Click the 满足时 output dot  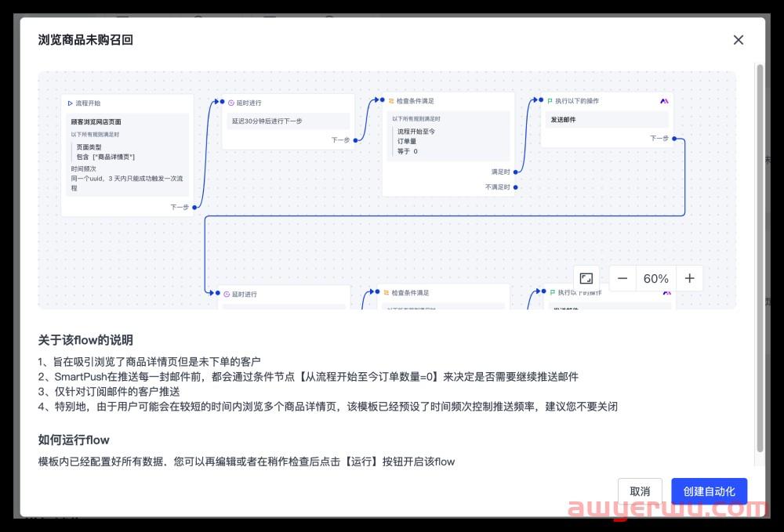[516, 172]
